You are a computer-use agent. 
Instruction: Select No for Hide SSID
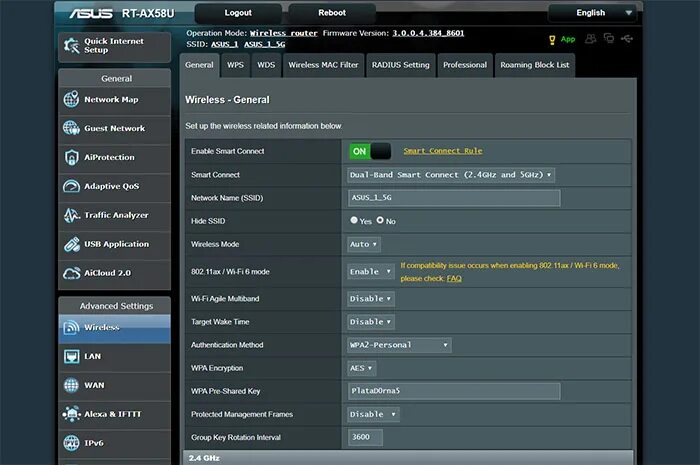(x=380, y=220)
